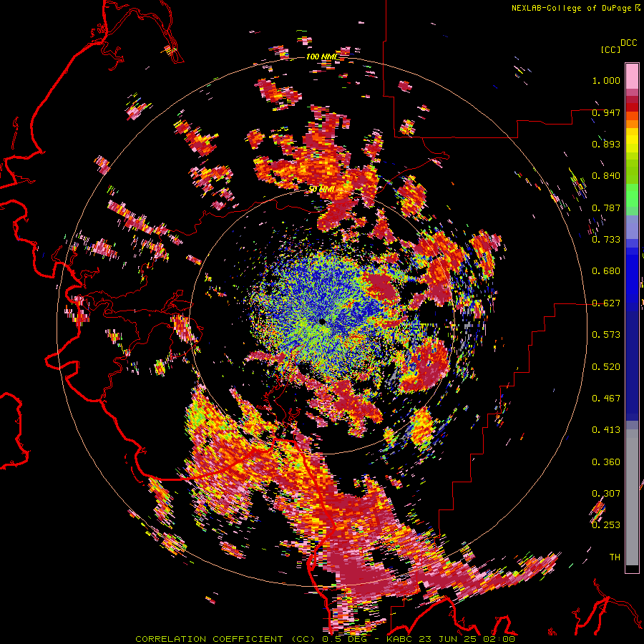Select the 0.947 scale value
The image size is (644, 644).
(606, 112)
